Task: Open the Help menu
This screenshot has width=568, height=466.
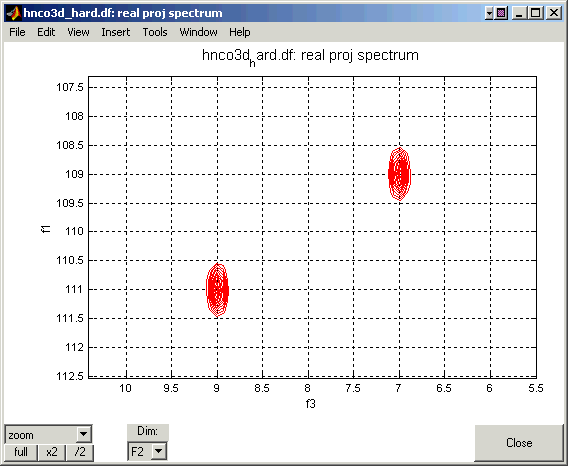Action: point(239,32)
